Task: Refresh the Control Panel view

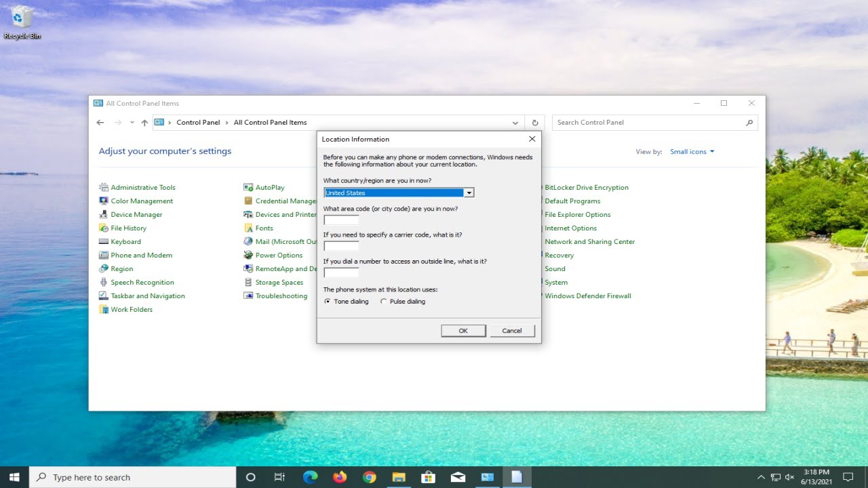Action: (535, 123)
